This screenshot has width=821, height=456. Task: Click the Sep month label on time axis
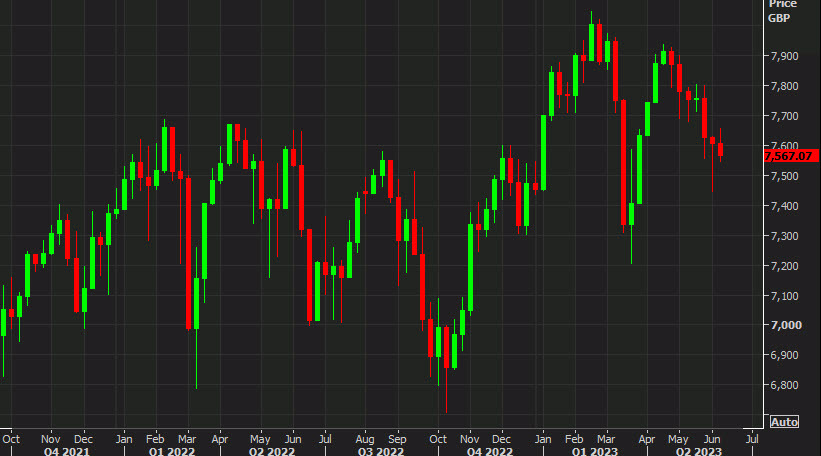click(x=397, y=439)
